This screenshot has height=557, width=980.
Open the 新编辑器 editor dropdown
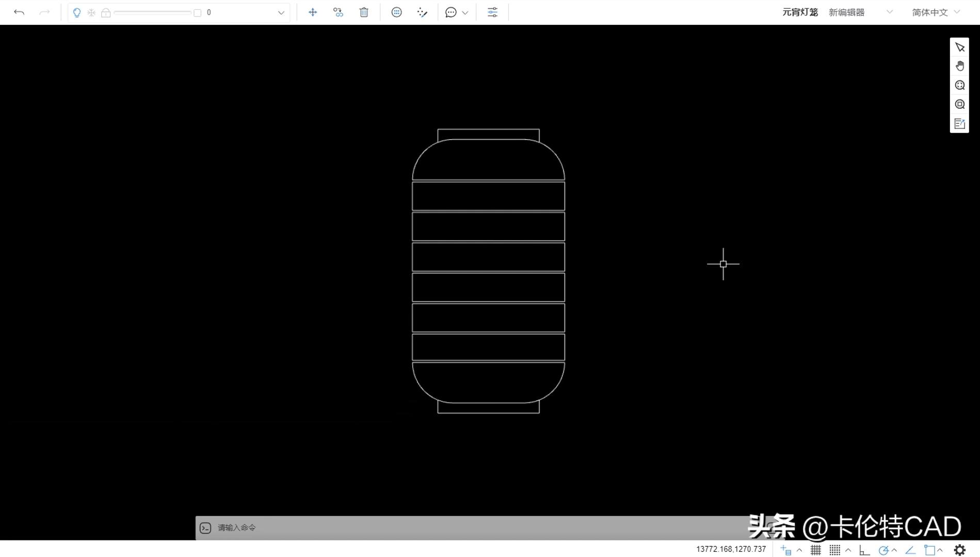point(860,12)
